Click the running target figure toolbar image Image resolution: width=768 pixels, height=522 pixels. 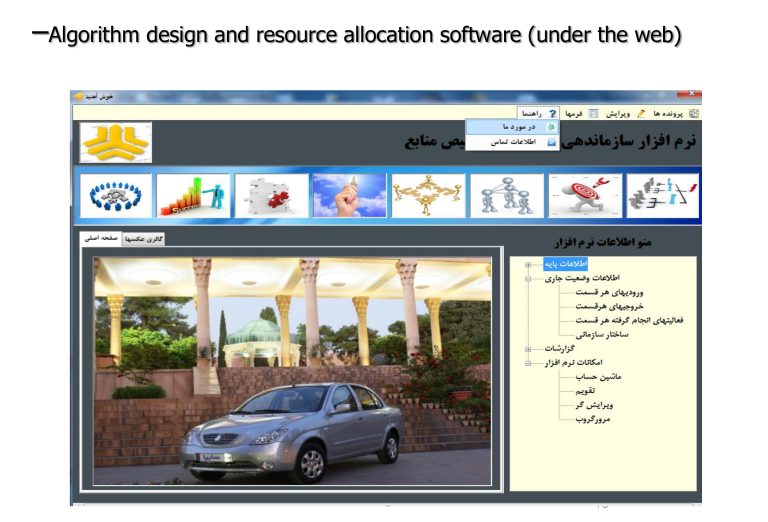pos(585,195)
